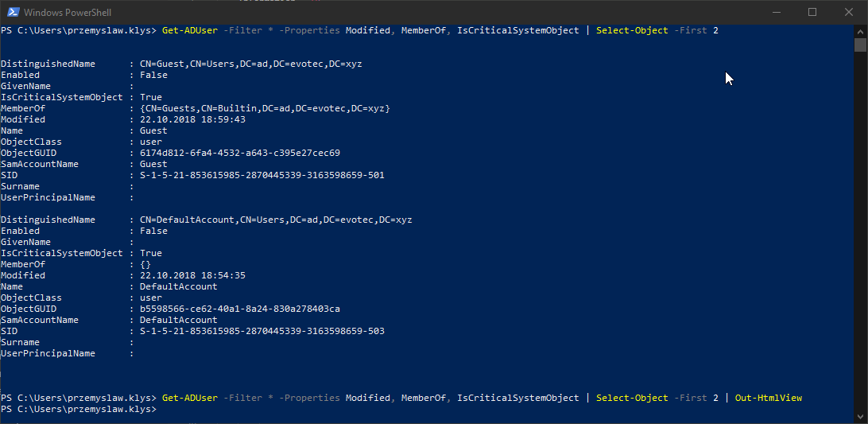
Task: Maximize the Windows PowerShell window
Action: 812,12
